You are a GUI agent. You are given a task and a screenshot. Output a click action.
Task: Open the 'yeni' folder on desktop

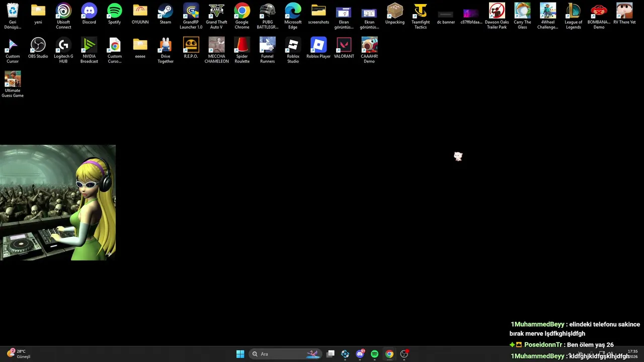38,14
